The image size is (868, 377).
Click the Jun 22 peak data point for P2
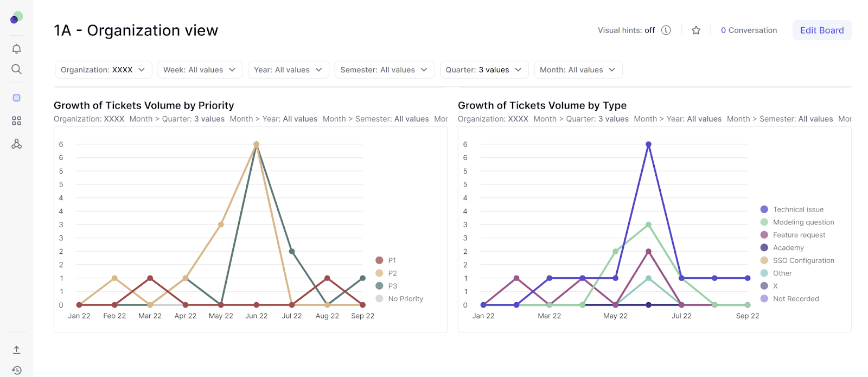[x=256, y=144]
